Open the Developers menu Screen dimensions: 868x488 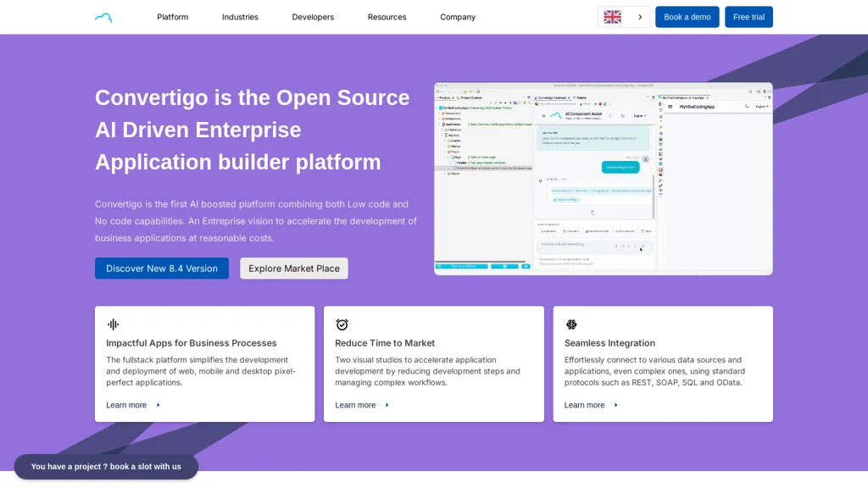313,17
